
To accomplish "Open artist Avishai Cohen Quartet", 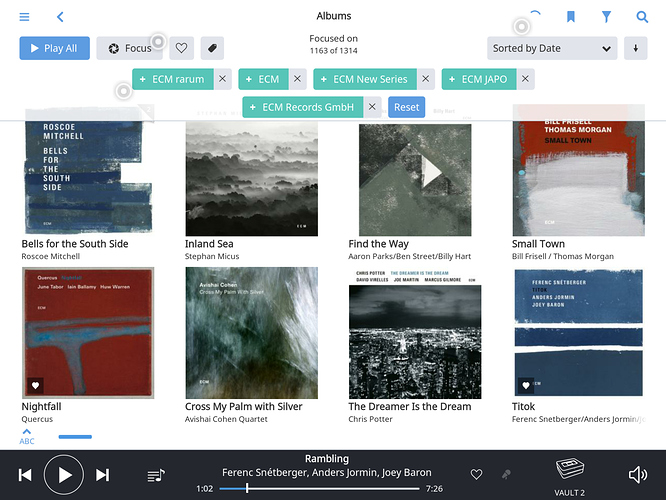I will pos(226,419).
